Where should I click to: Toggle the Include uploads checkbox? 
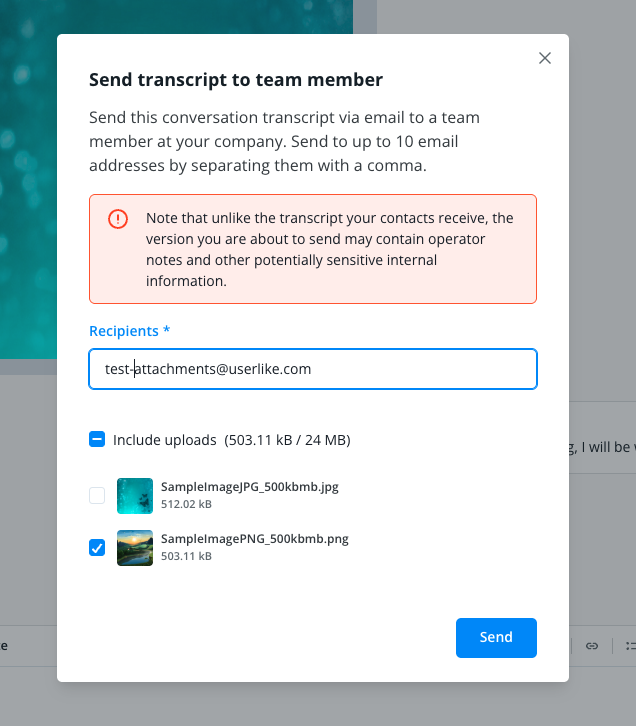click(97, 439)
